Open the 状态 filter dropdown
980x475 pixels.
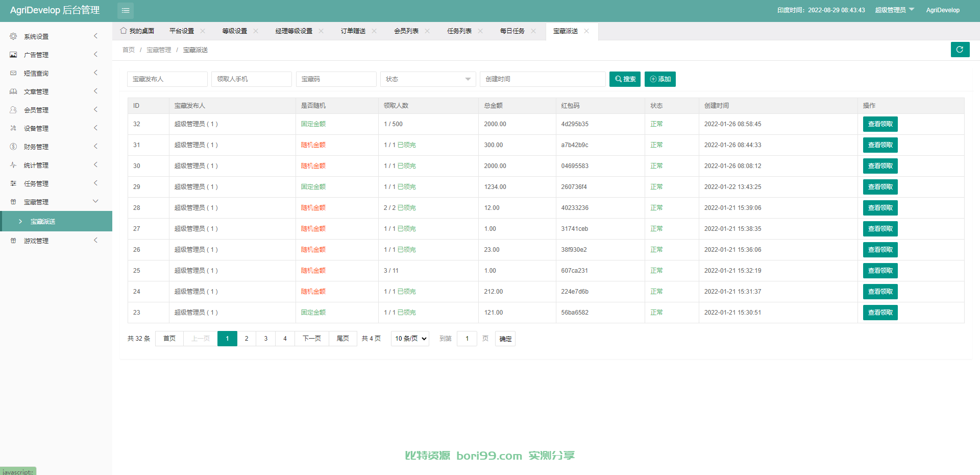click(428, 79)
